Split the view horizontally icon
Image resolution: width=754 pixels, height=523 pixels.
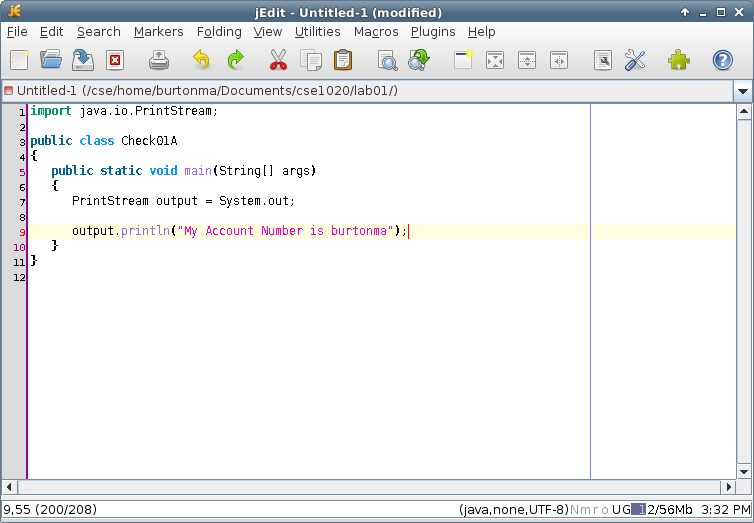click(x=527, y=61)
